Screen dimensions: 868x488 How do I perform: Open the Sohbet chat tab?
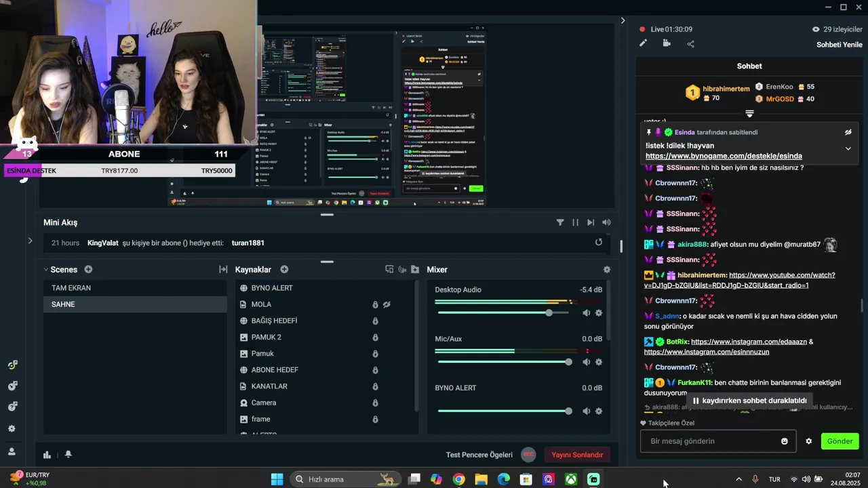pyautogui.click(x=749, y=66)
